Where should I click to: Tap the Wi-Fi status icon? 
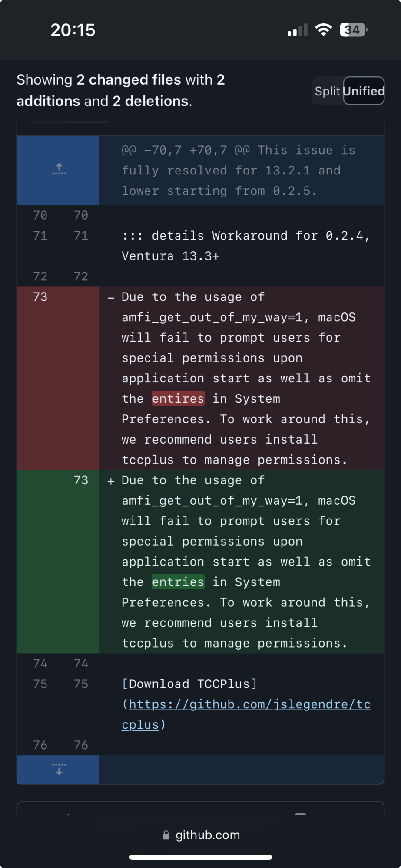[x=323, y=30]
